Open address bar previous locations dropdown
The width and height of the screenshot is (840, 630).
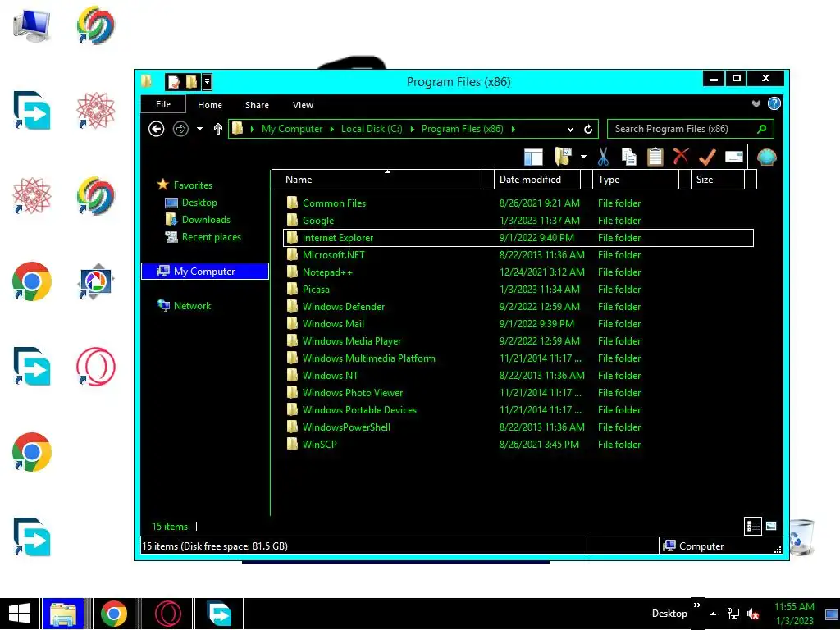click(x=571, y=129)
